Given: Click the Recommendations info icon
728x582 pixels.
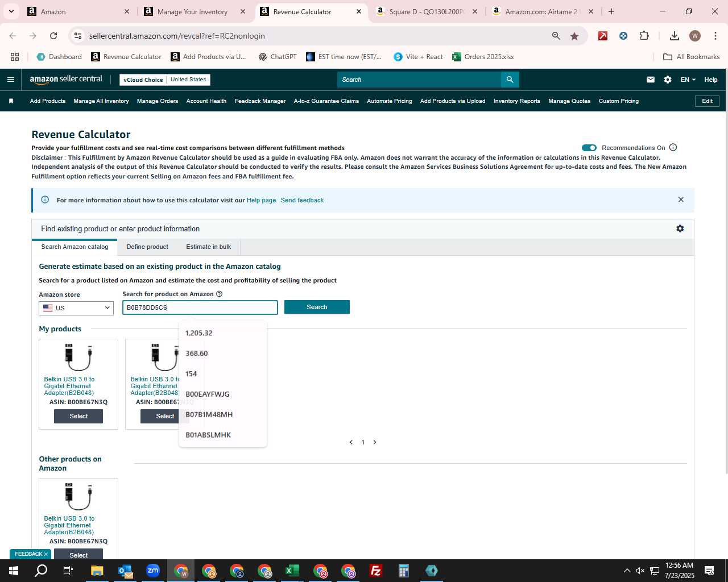Looking at the screenshot, I should pos(673,148).
